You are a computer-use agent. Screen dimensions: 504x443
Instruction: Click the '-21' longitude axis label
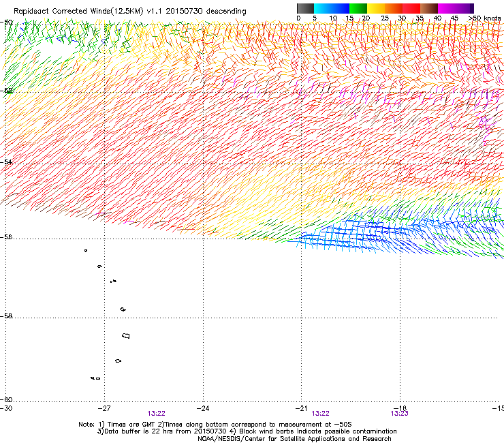(x=301, y=408)
